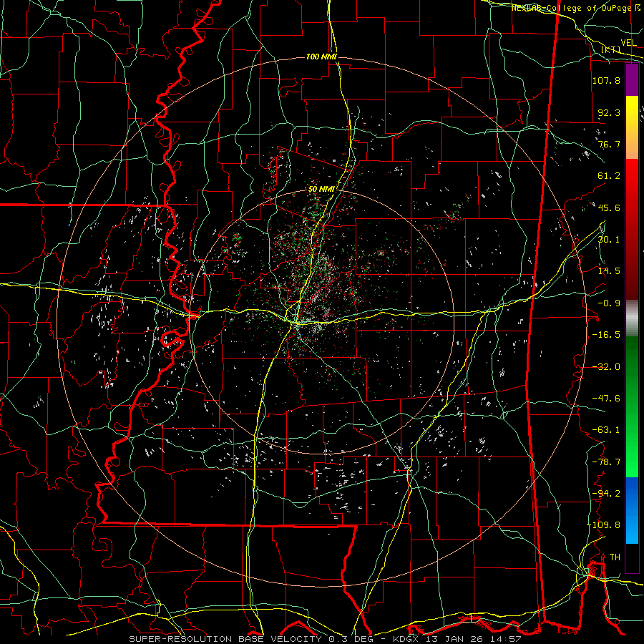Click the -0.9 velocity scale value
The image size is (644, 644).
pos(609,303)
